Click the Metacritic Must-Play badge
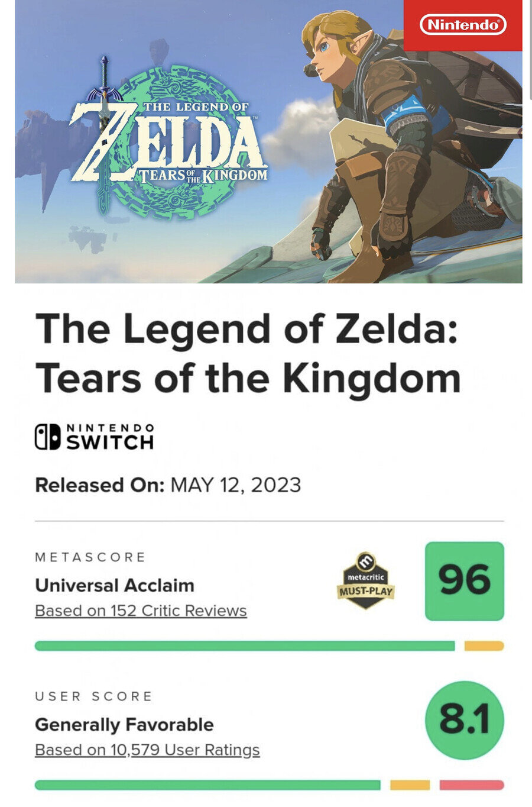The width and height of the screenshot is (532, 807). coord(366,580)
